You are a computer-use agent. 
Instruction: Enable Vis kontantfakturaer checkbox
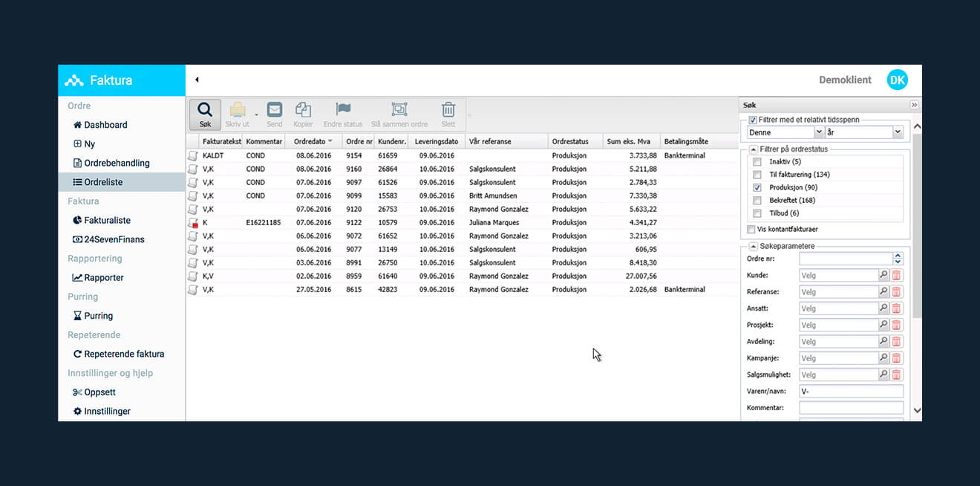[x=751, y=230]
